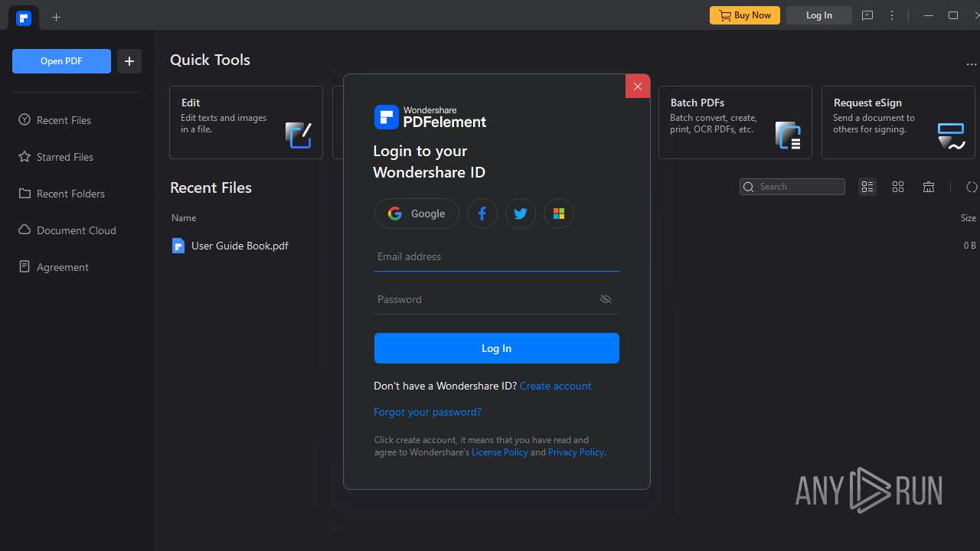Viewport: 980px width, 551px height.
Task: Click the clear recent files trash icon
Action: (929, 187)
